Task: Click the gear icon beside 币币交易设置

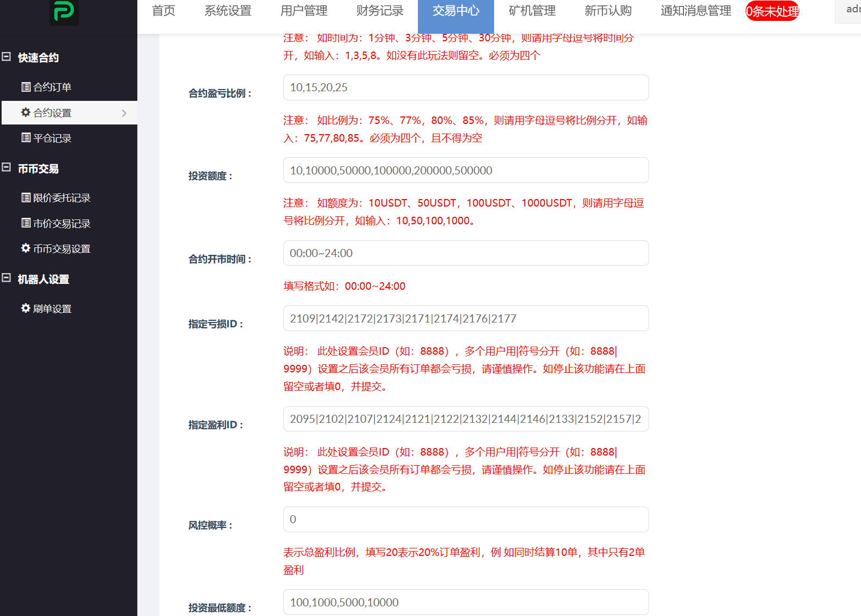Action: point(26,248)
